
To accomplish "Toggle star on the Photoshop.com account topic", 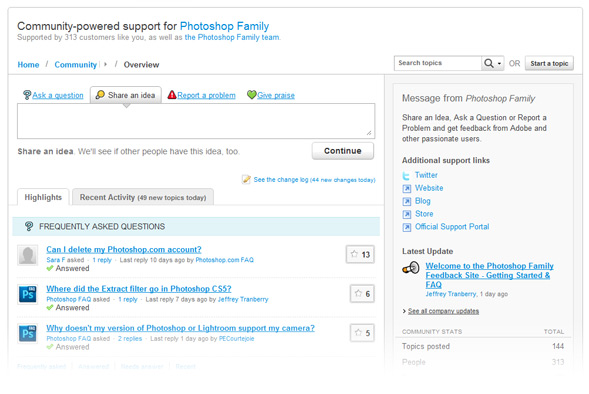I will click(355, 254).
